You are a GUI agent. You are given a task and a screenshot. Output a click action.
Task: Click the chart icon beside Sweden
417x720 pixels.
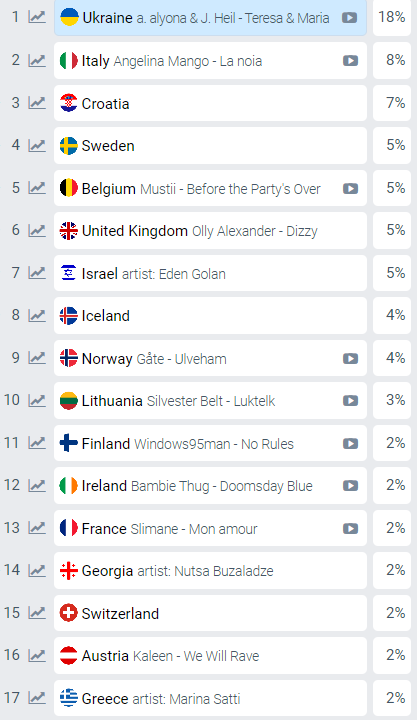[37, 146]
